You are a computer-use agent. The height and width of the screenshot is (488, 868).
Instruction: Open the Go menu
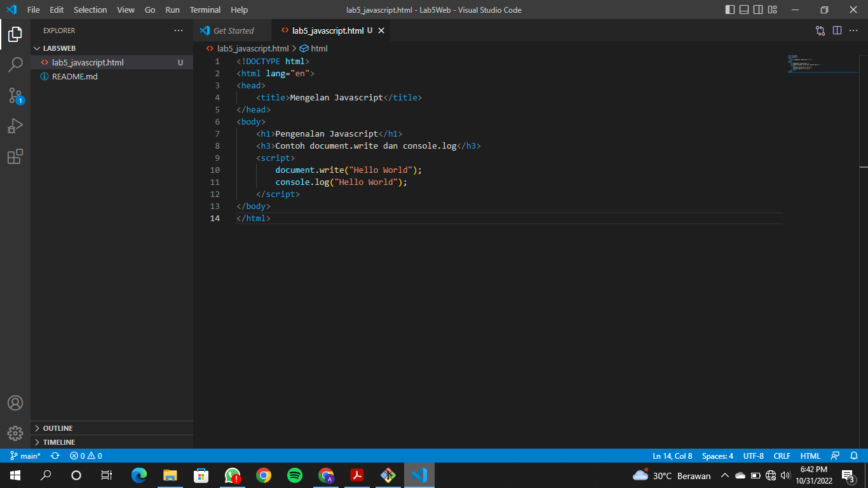[150, 10]
